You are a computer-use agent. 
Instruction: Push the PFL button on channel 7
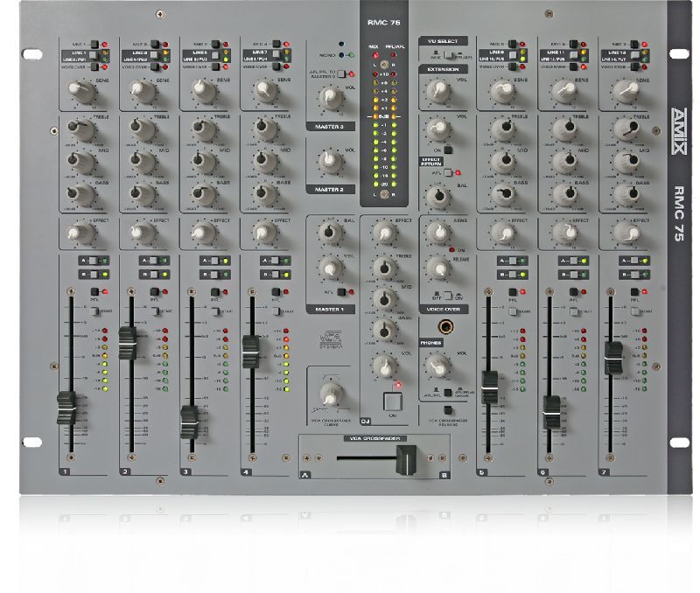(634, 292)
